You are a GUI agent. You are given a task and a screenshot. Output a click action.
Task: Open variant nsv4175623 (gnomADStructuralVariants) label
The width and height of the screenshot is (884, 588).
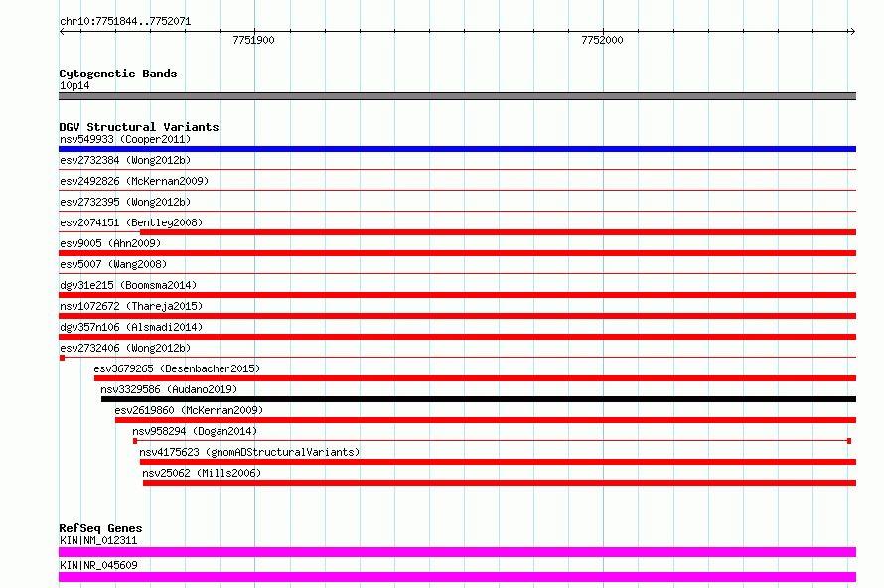click(x=249, y=452)
